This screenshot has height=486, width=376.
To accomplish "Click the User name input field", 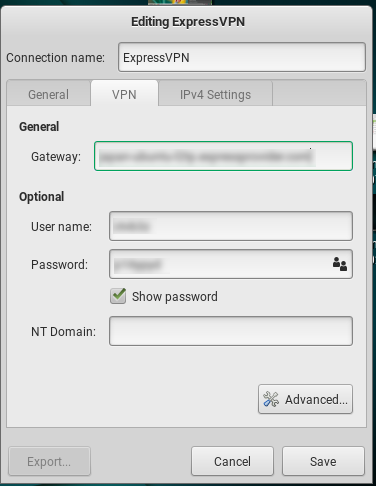I will (231, 226).
